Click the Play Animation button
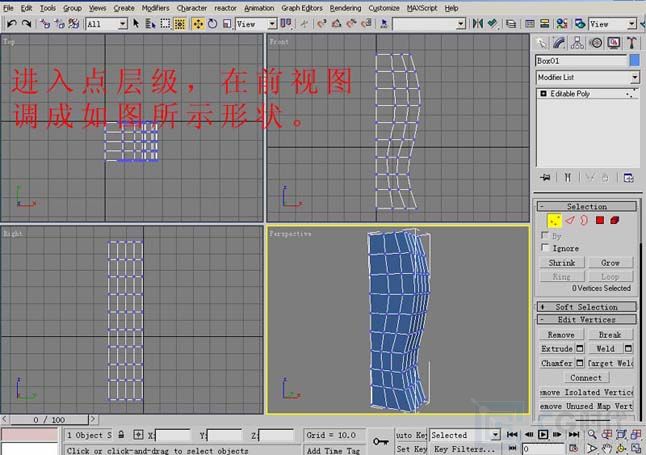 point(543,434)
